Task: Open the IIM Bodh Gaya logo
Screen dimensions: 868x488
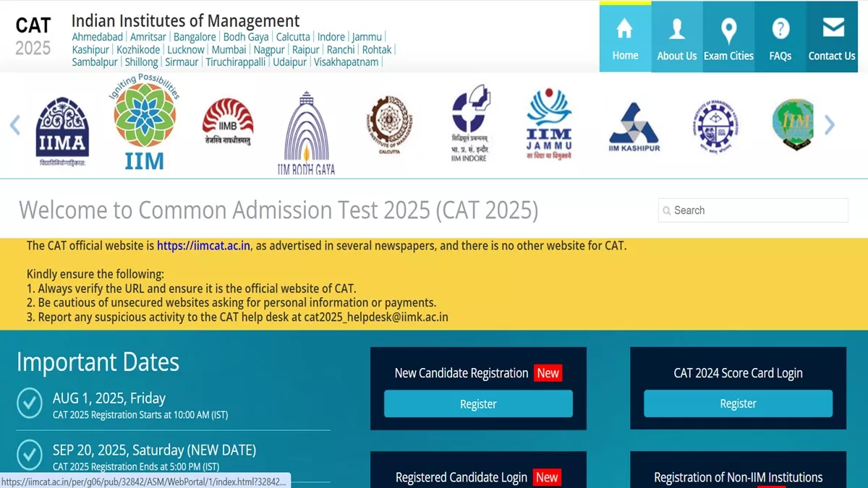Action: [x=306, y=133]
